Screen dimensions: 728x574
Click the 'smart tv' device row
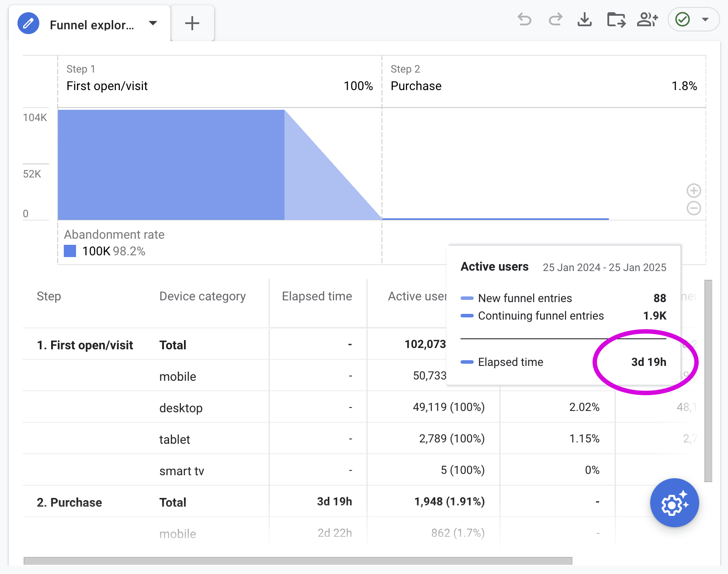click(x=181, y=471)
